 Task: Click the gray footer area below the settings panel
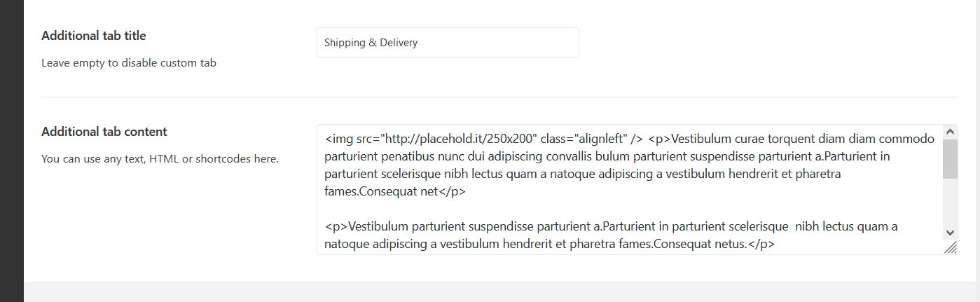pos(502,292)
